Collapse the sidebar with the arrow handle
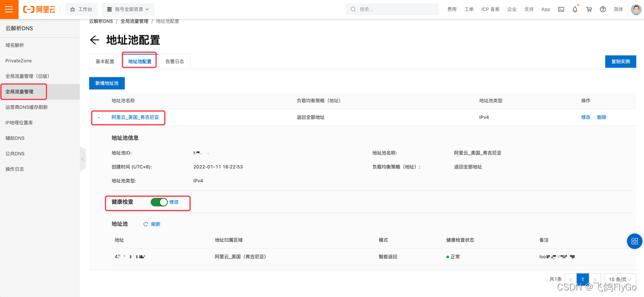 (83, 159)
